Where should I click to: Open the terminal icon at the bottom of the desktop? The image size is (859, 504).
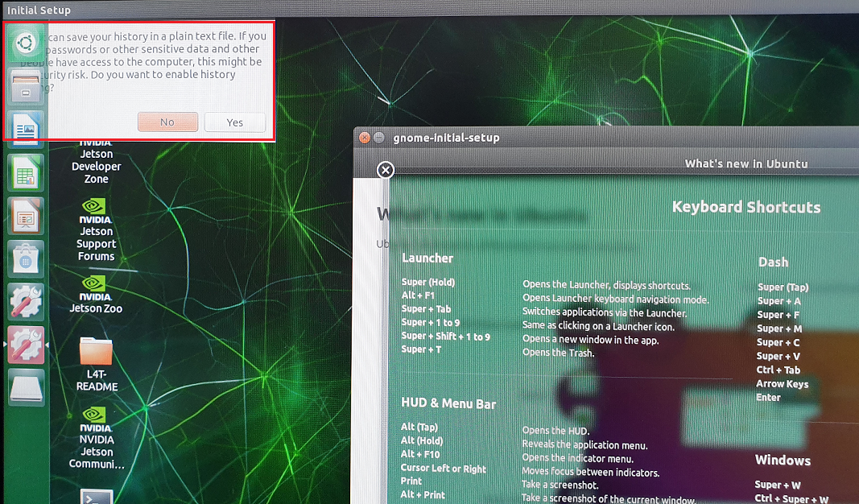pyautogui.click(x=97, y=496)
